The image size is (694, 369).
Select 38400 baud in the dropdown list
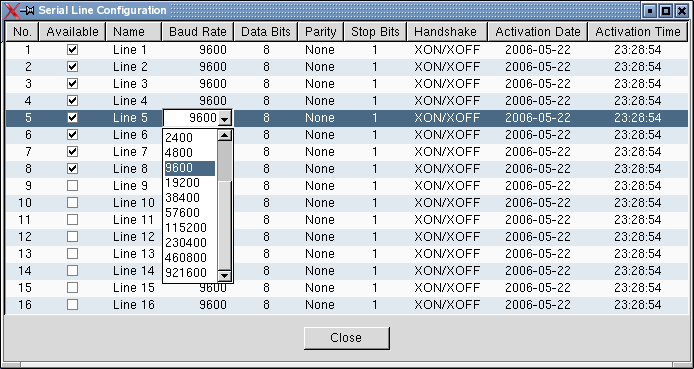point(190,198)
